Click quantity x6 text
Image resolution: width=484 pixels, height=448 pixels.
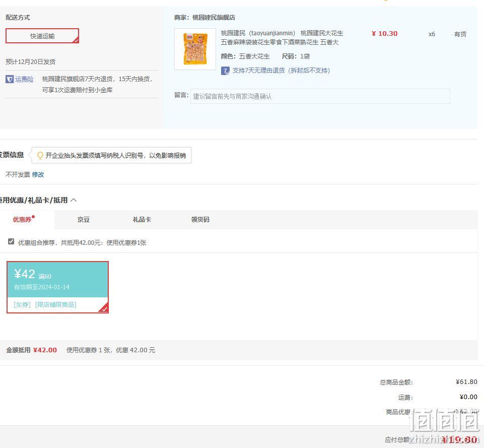click(x=432, y=34)
